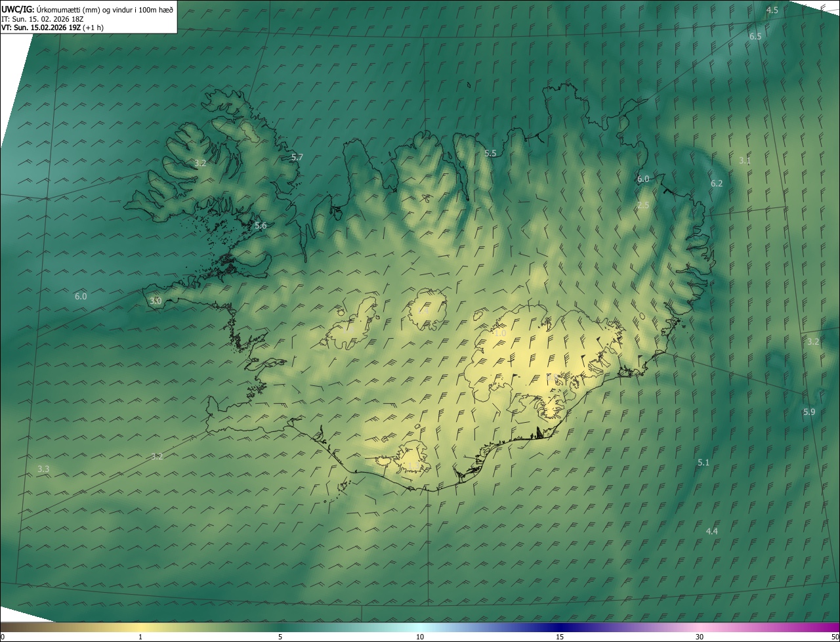Image resolution: width=840 pixels, height=642 pixels.
Task: Select the 3.1 value label
Action: point(745,160)
